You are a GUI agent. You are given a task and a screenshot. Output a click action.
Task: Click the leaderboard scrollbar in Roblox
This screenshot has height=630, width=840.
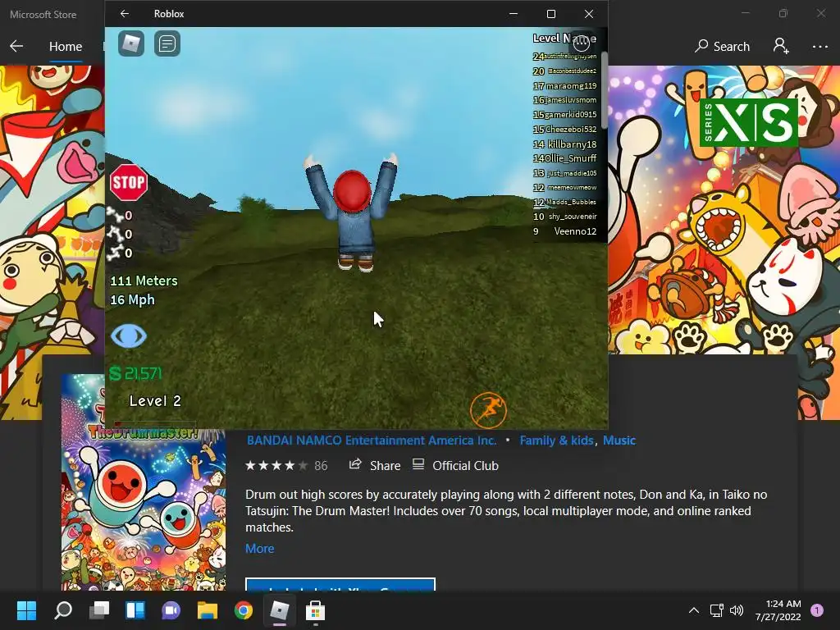[x=605, y=90]
